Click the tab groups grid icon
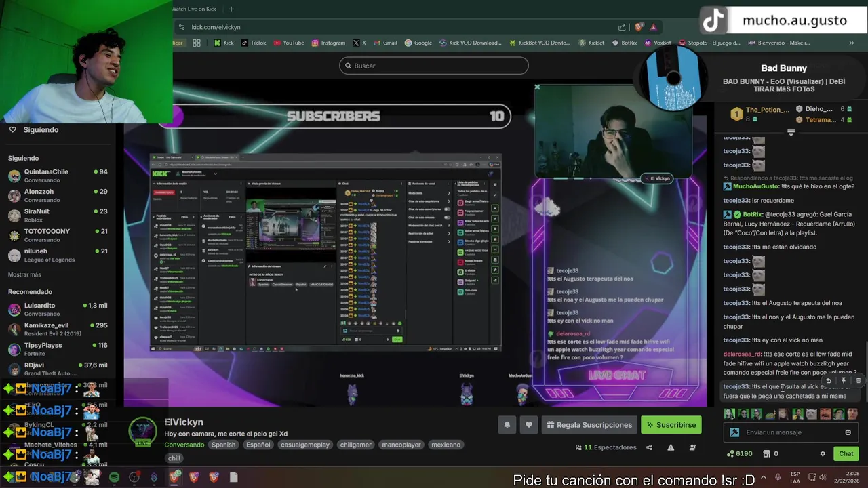The width and height of the screenshot is (868, 488). 196,43
